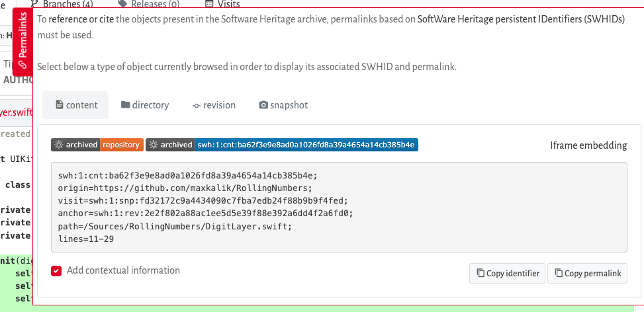Switch to the directory tab
644x312 pixels.
145,105
